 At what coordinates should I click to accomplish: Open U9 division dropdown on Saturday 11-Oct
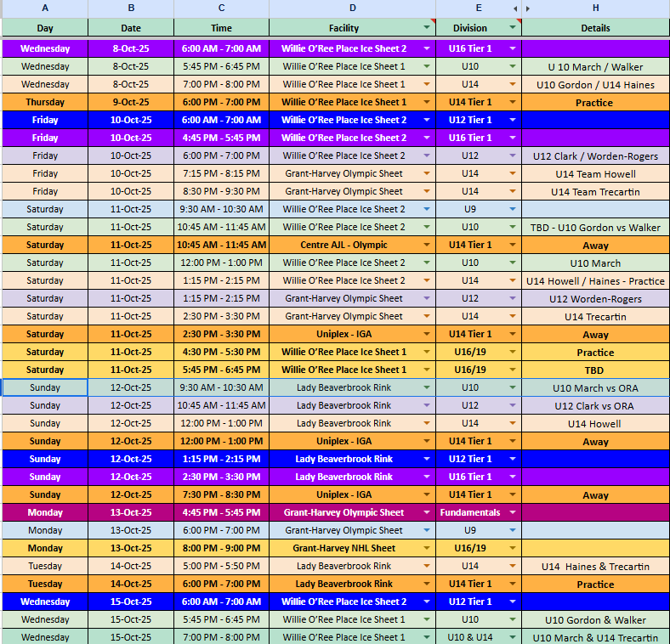512,209
